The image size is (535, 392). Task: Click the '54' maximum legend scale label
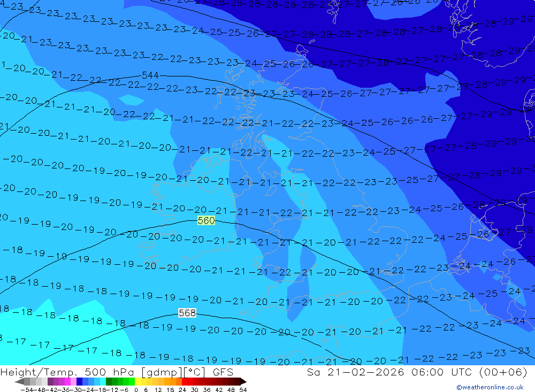[243, 390]
